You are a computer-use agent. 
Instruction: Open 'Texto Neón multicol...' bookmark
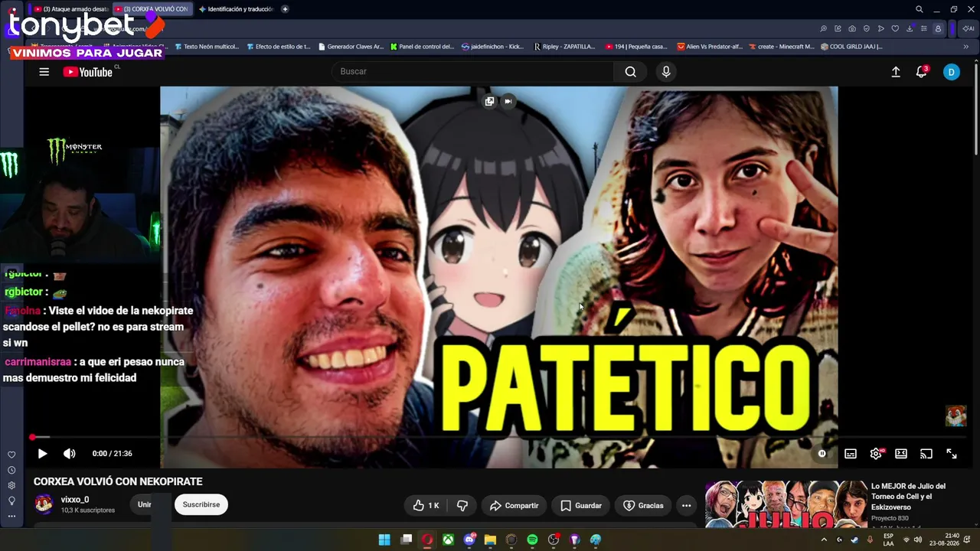207,47
